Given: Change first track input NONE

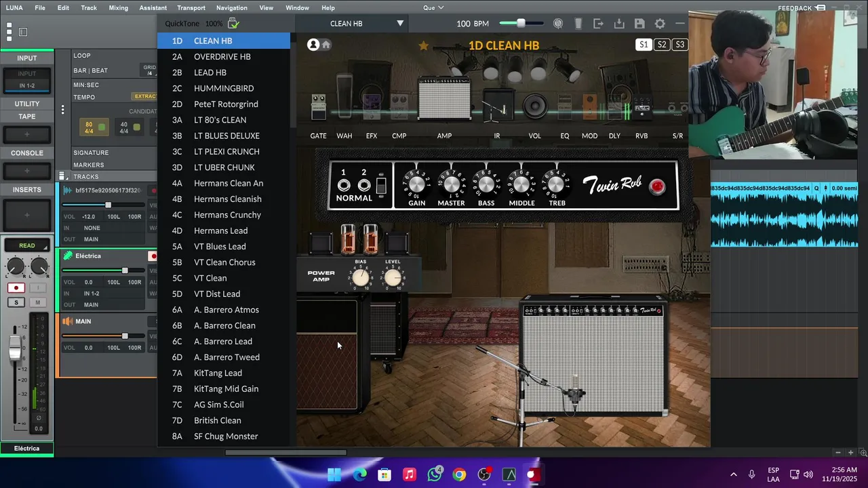Looking at the screenshot, I should click(92, 228).
